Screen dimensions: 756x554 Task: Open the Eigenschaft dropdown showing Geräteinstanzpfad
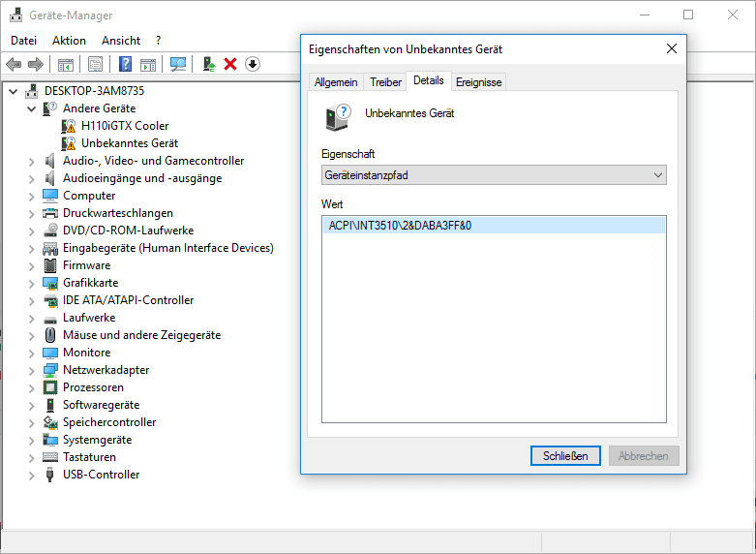[494, 175]
